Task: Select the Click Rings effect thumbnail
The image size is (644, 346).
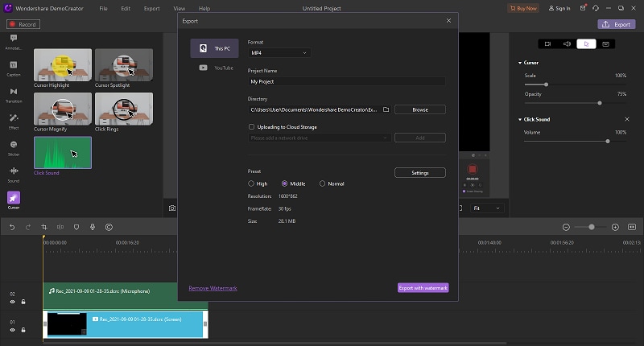Action: tap(124, 109)
